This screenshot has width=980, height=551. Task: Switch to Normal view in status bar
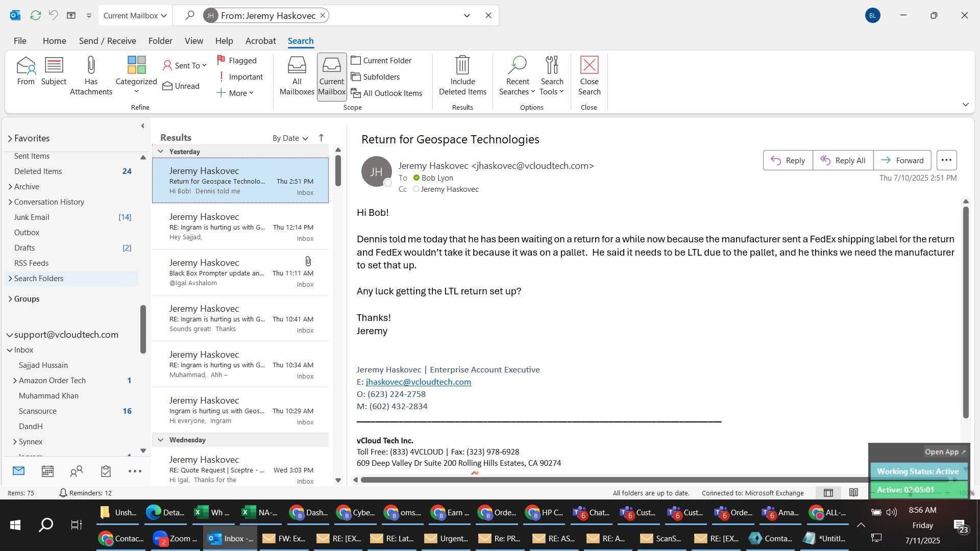pos(828,493)
